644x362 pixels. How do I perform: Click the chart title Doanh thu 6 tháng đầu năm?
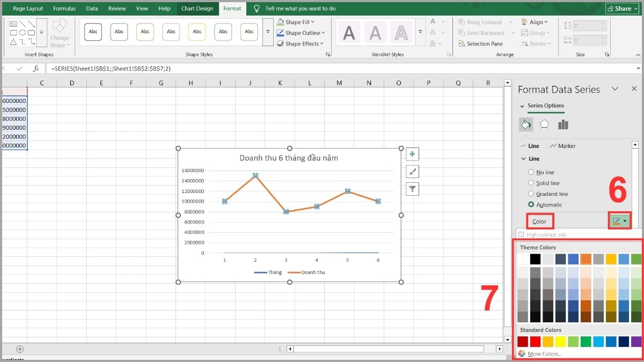point(289,158)
